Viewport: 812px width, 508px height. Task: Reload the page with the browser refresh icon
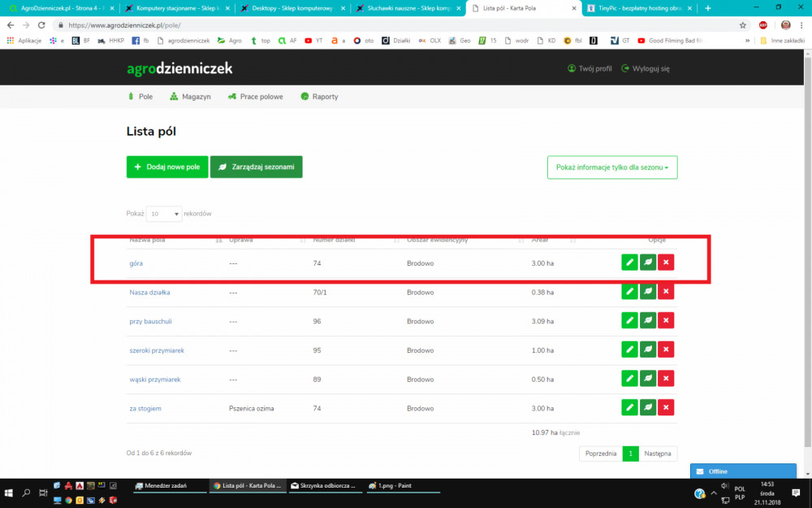[41, 25]
